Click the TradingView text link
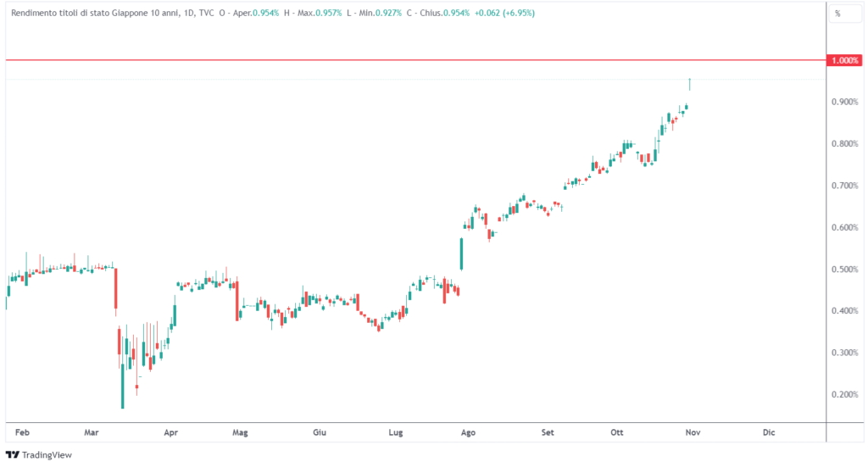 (47, 455)
